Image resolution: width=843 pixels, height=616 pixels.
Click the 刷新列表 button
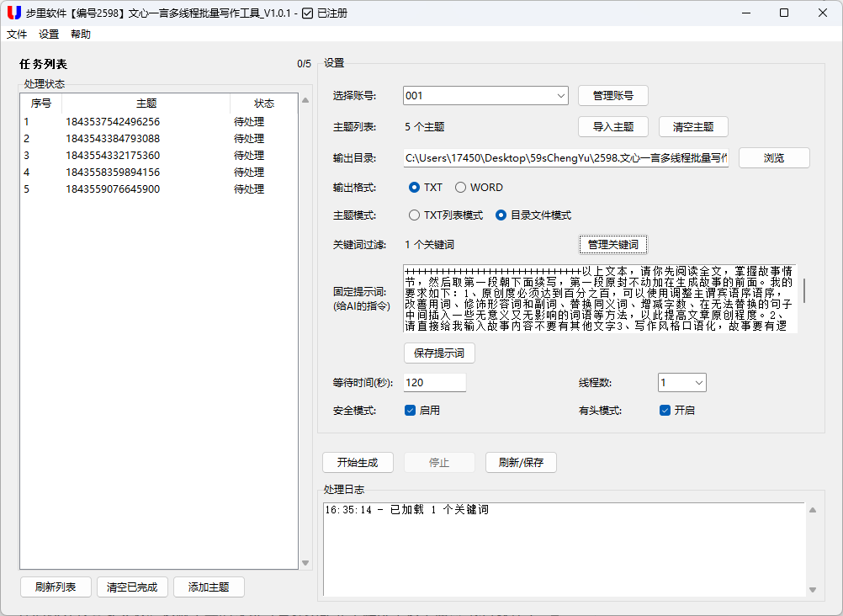pos(56,587)
